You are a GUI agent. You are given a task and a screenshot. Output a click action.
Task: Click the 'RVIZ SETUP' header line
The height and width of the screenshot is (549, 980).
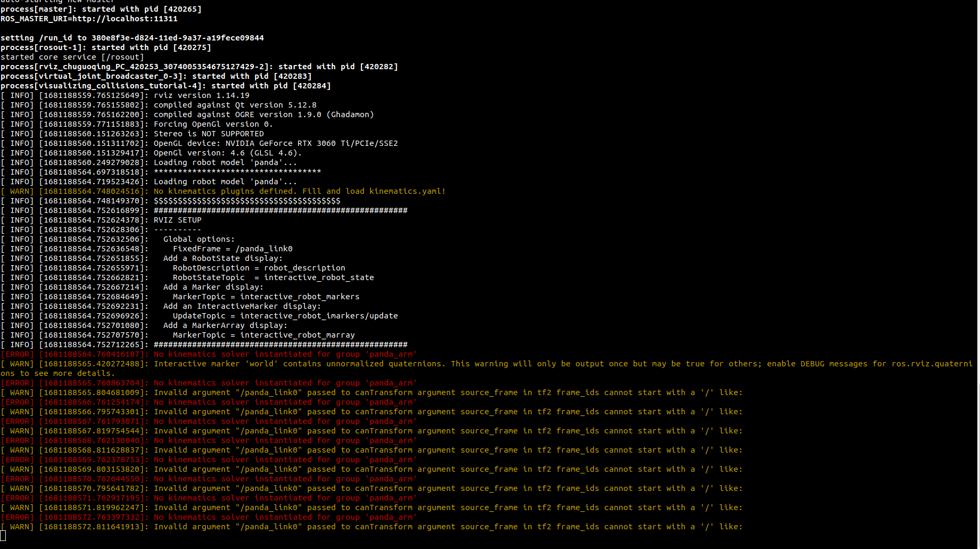click(x=177, y=219)
